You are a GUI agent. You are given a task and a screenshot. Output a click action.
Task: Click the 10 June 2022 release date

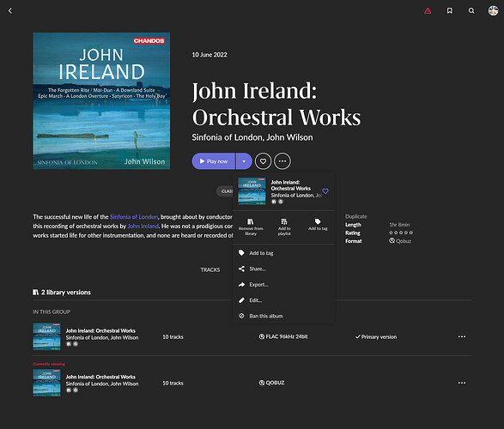(209, 55)
